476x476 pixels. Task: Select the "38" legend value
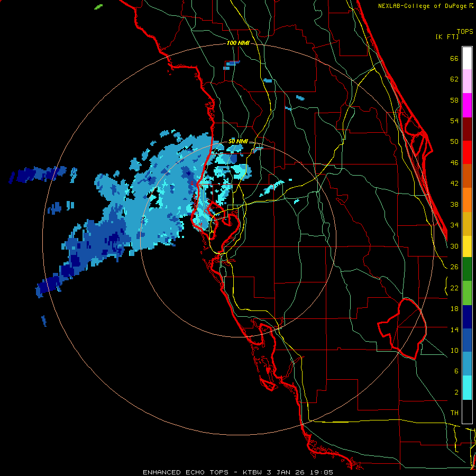[x=454, y=204]
